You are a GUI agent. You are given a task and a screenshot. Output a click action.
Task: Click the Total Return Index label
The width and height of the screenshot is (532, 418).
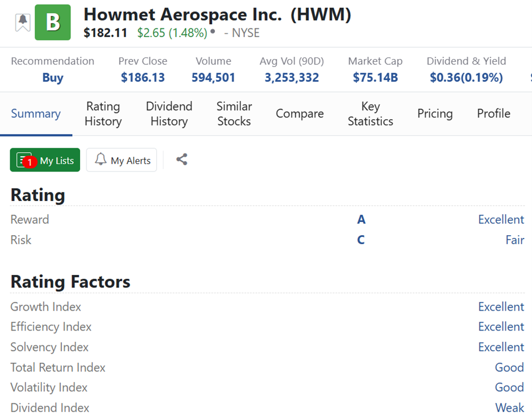58,367
